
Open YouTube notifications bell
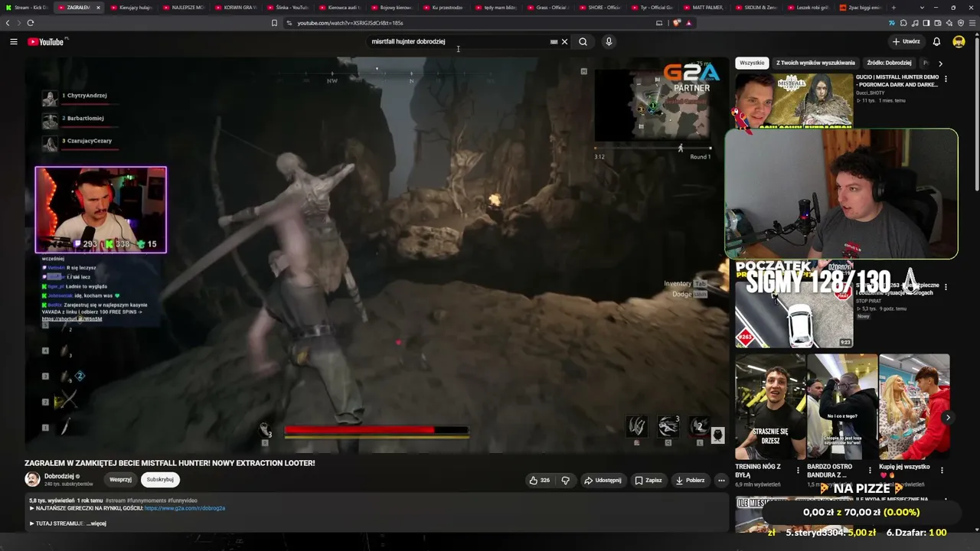pyautogui.click(x=936, y=42)
